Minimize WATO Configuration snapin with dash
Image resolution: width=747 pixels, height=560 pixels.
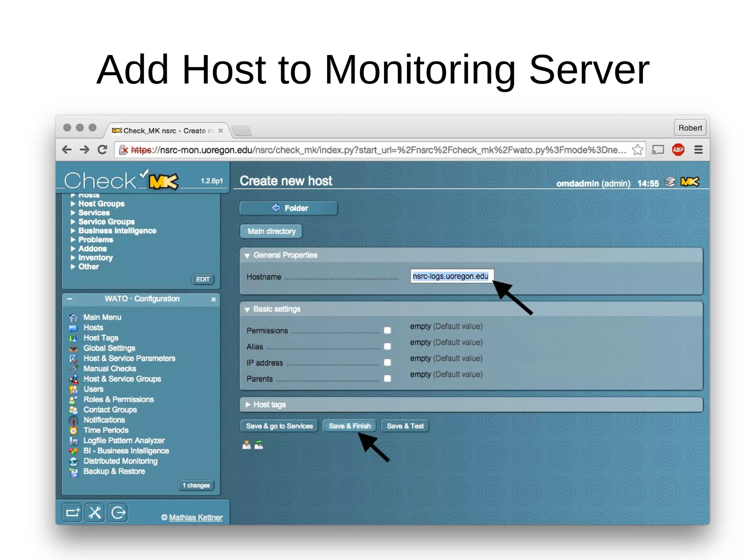click(70, 299)
